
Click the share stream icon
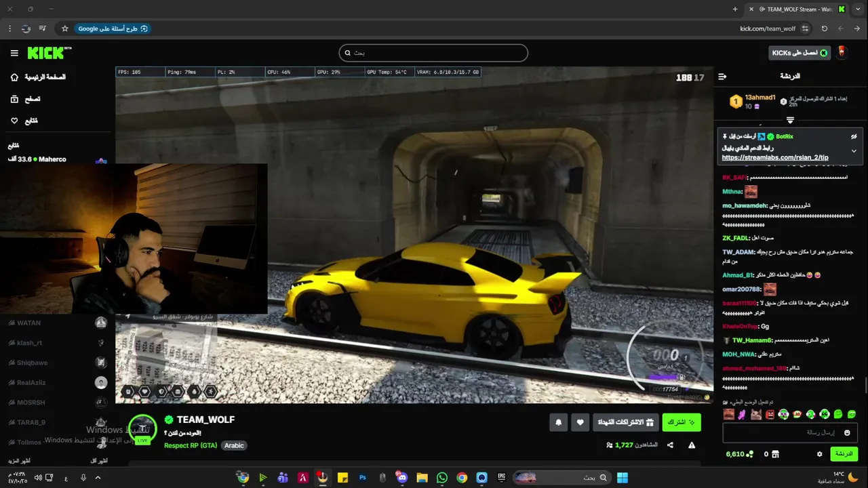click(x=670, y=445)
